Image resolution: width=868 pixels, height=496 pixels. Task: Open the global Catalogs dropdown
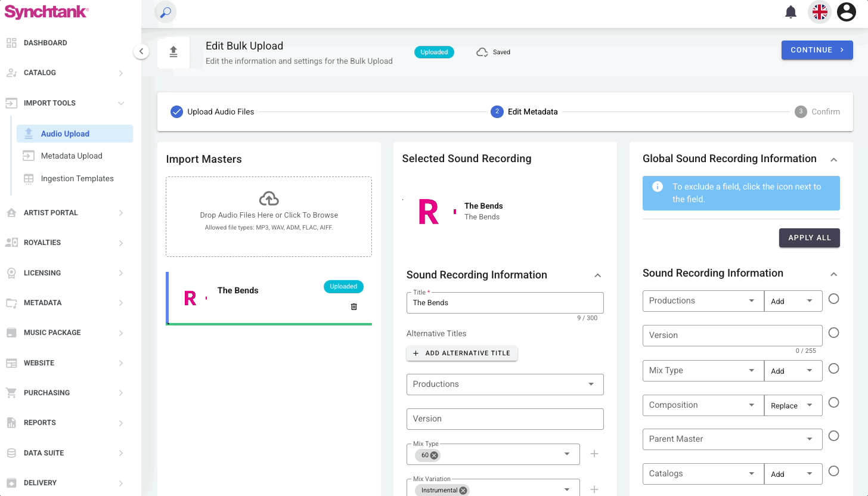[x=703, y=474]
